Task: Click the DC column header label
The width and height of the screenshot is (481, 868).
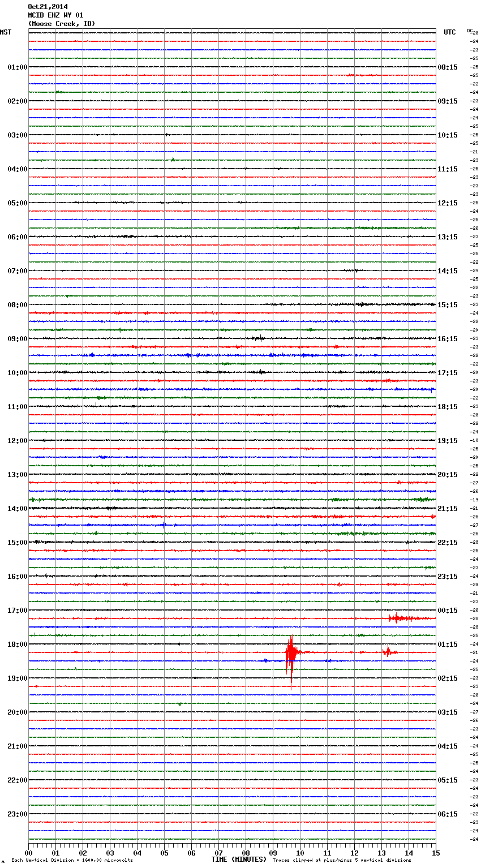Action: (470, 31)
